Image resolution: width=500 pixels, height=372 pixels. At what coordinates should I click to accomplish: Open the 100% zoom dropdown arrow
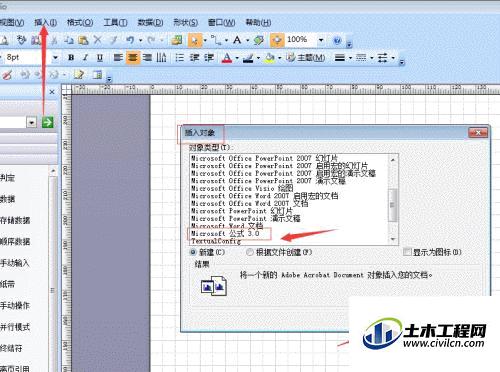[x=321, y=40]
